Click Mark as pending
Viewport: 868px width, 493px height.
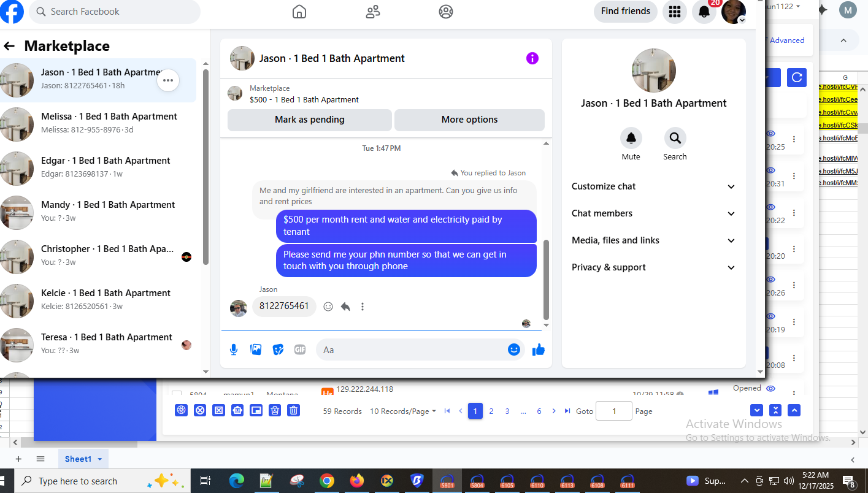click(x=310, y=120)
